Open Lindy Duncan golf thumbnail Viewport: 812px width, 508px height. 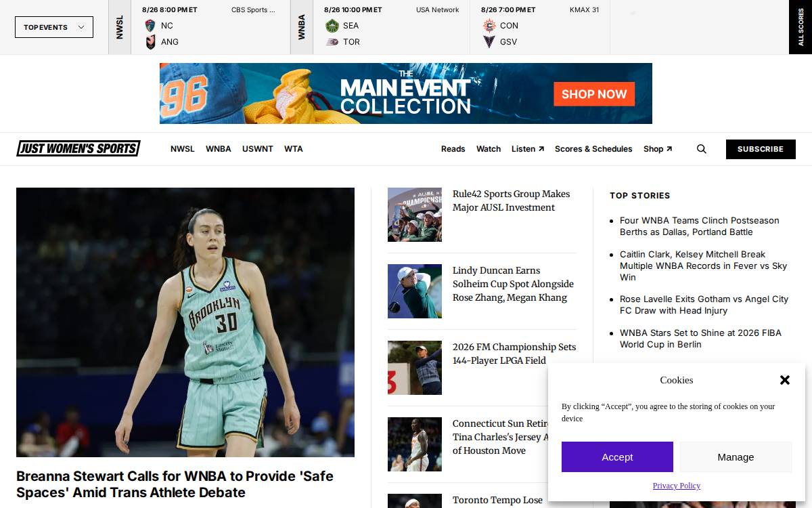[415, 291]
